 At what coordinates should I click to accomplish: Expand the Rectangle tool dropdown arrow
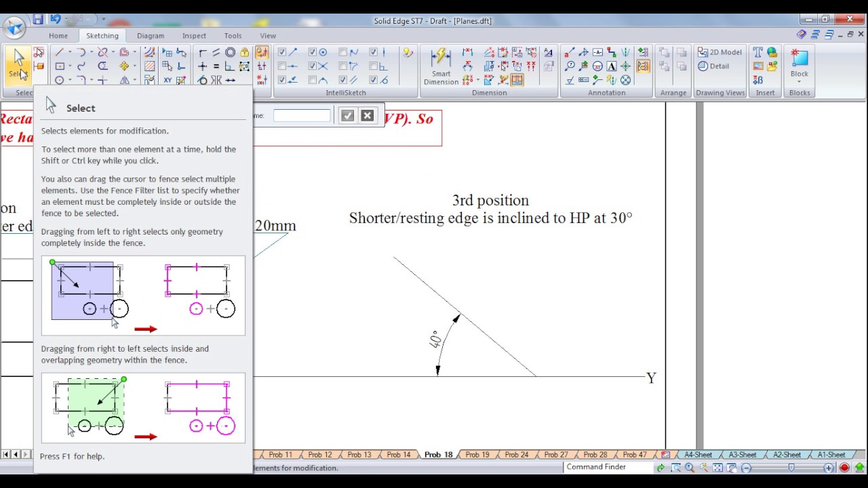[69, 66]
